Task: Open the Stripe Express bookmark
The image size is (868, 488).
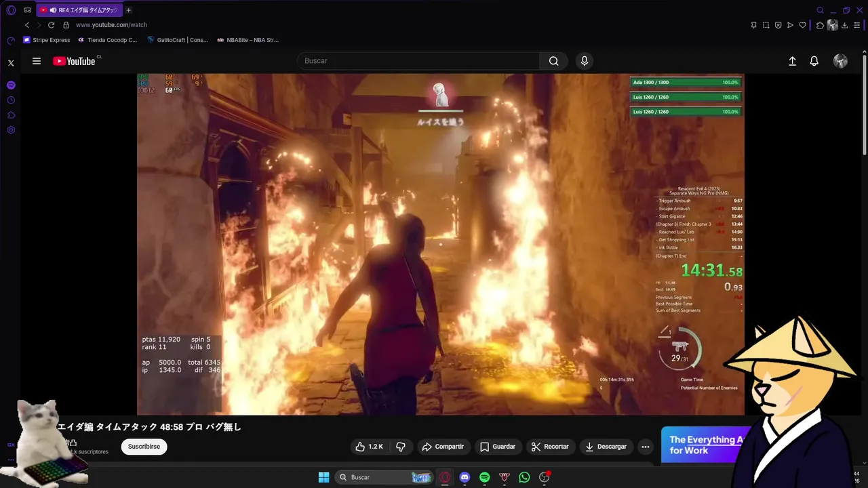Action: (x=47, y=40)
